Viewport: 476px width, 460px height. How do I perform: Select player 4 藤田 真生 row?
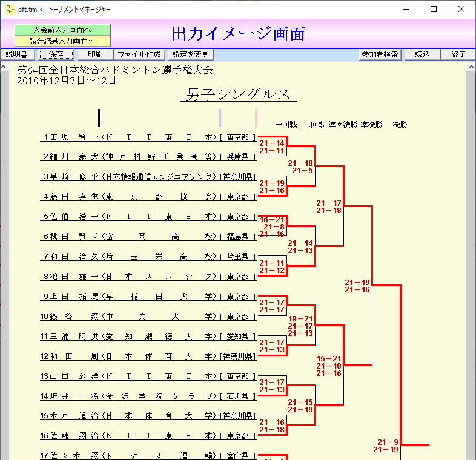pos(148,197)
